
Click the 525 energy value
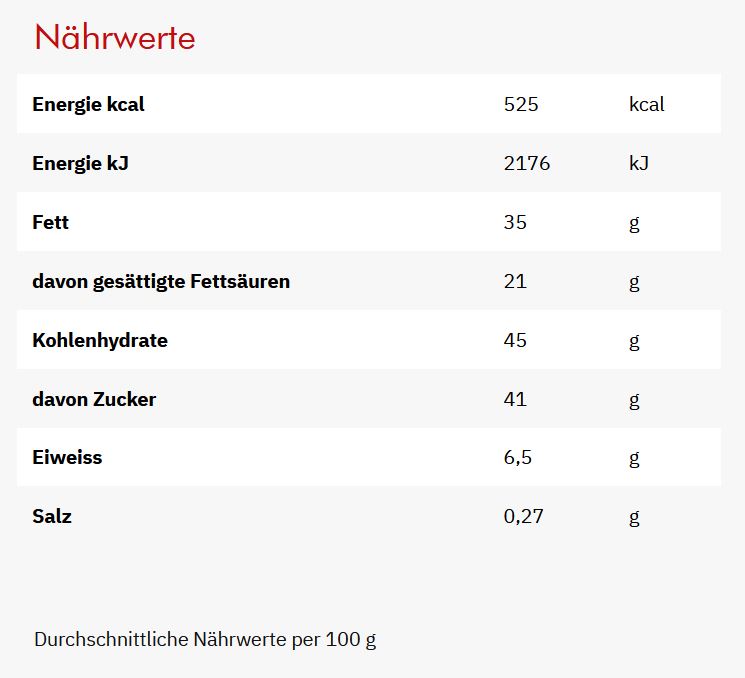521,104
